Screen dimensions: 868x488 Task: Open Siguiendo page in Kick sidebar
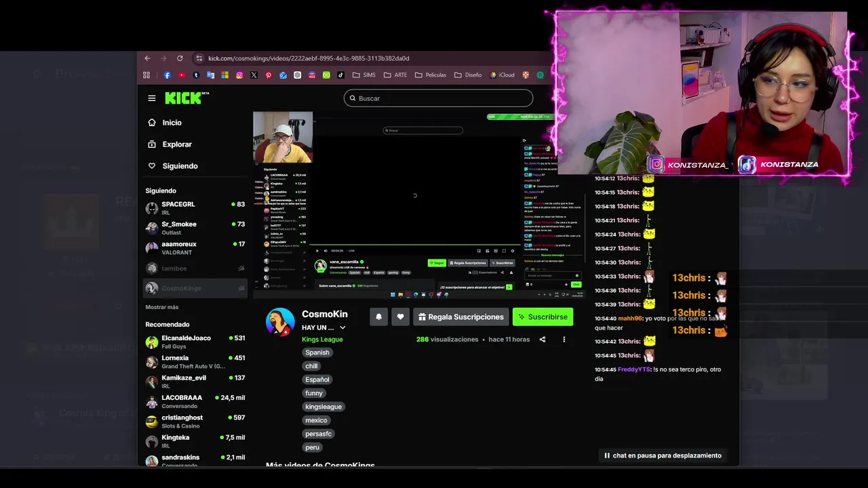173,166
